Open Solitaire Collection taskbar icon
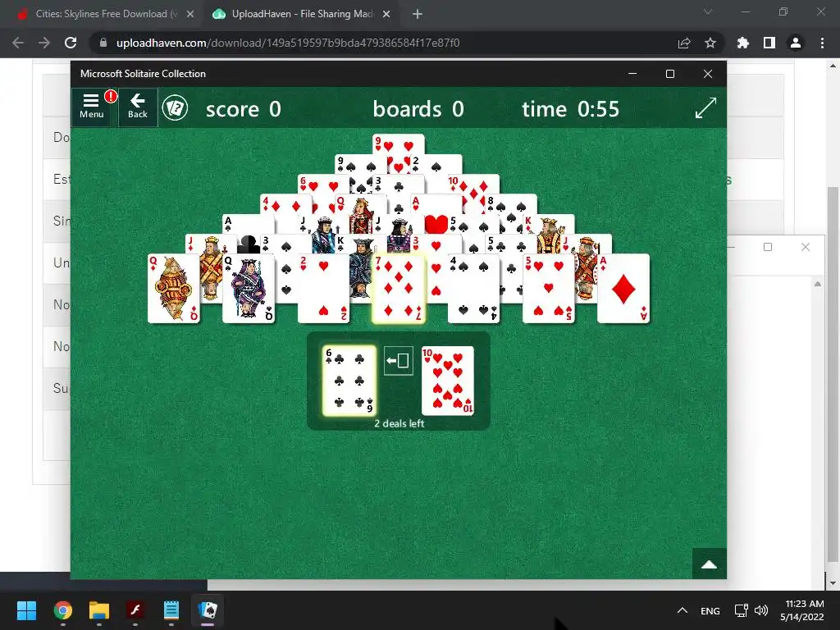The height and width of the screenshot is (630, 840). (x=208, y=610)
